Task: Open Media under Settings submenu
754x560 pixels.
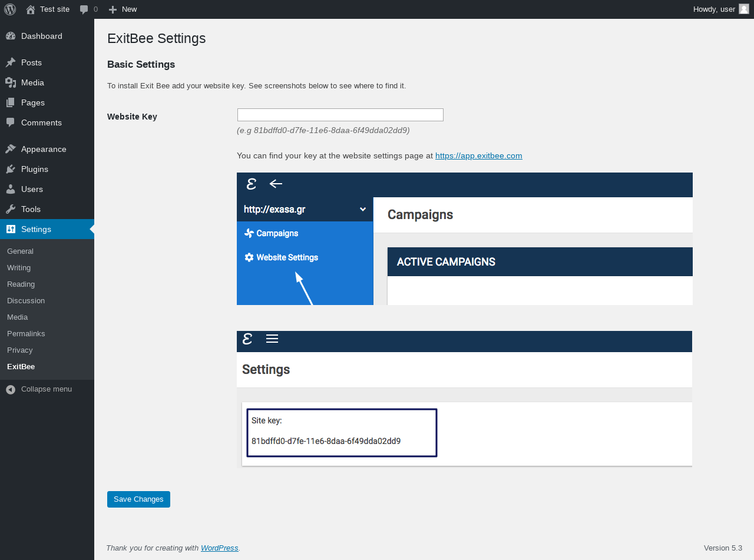Action: tap(17, 317)
